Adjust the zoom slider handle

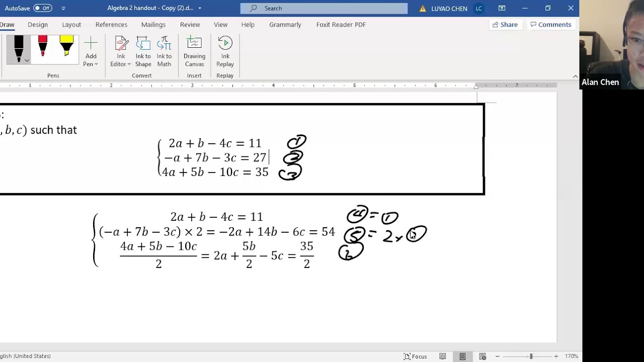click(x=531, y=356)
